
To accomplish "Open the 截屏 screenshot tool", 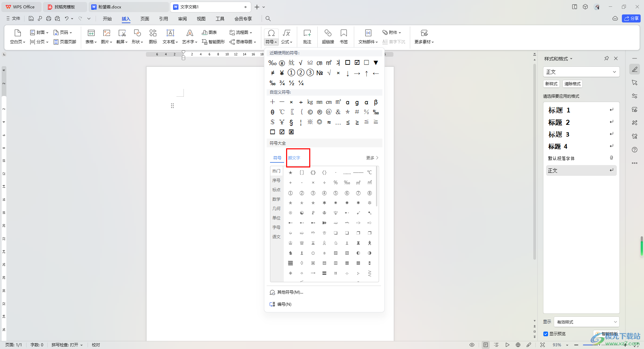I will 122,37.
